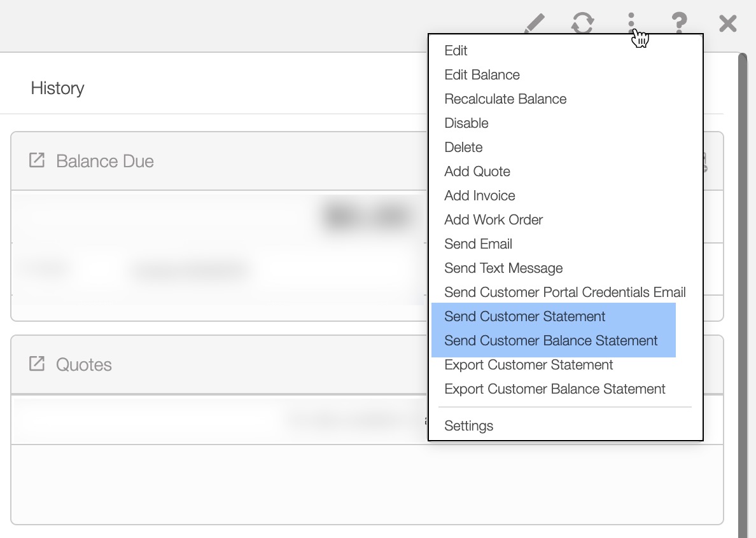This screenshot has width=756, height=538.
Task: Open Settings from the menu
Action: point(469,426)
